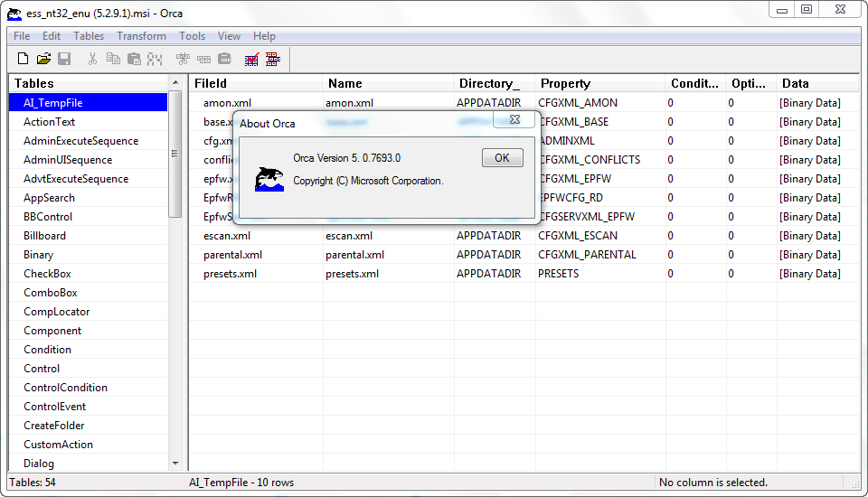Screen dimensions: 868x497
Task: Click the Orca whale icon in title bar
Action: 14,14
